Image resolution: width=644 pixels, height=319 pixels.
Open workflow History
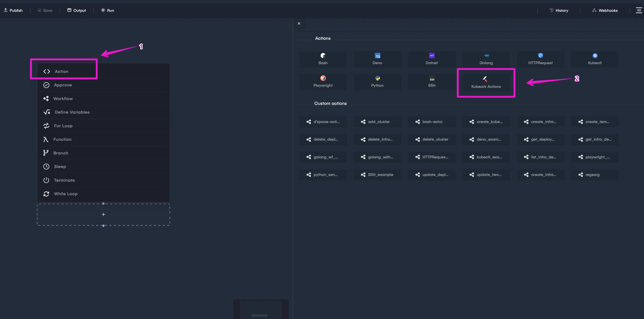pyautogui.click(x=559, y=10)
